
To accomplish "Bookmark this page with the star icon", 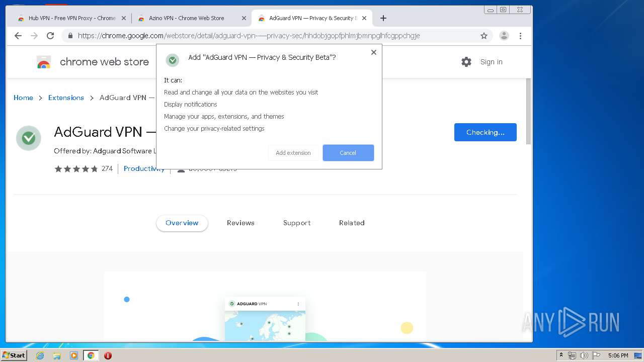I will tap(484, 36).
